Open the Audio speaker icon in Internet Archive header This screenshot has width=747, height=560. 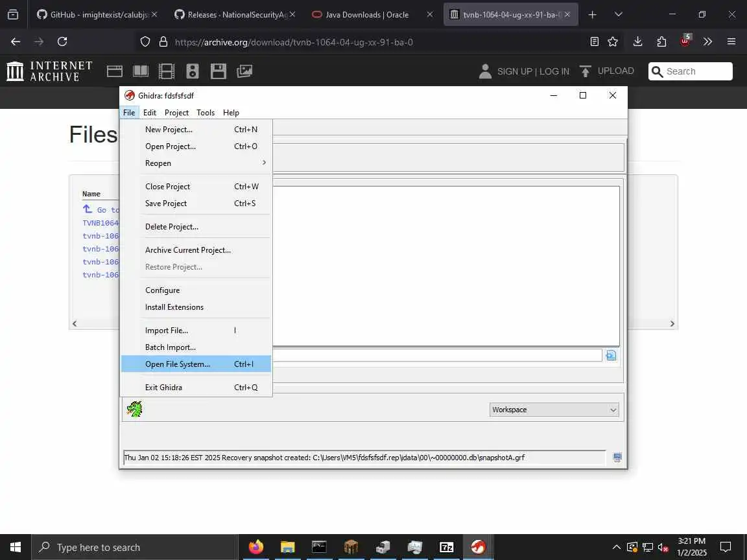pos(192,71)
